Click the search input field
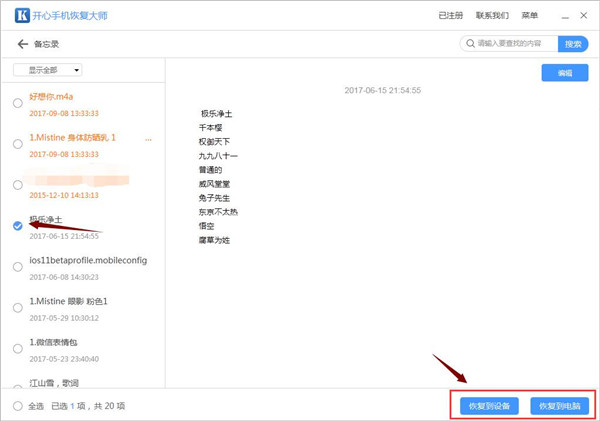Viewport: 600px width, 421px height. 509,44
